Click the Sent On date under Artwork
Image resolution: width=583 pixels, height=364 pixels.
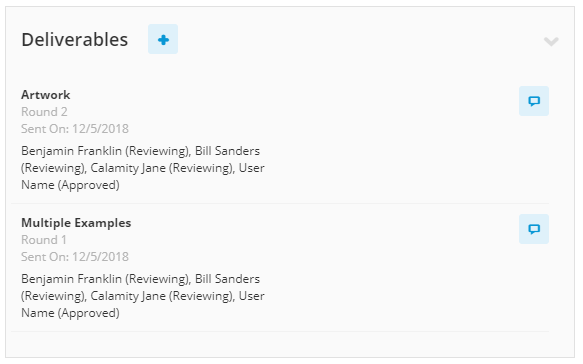[75, 129]
